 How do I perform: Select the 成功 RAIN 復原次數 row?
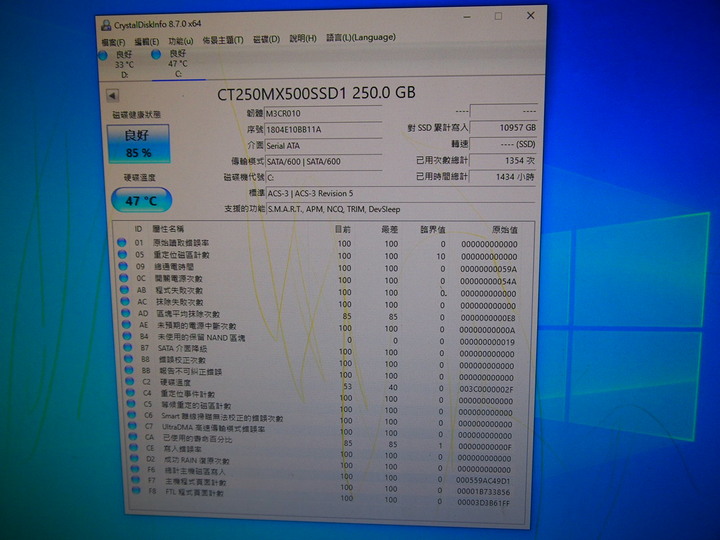pyautogui.click(x=321, y=462)
